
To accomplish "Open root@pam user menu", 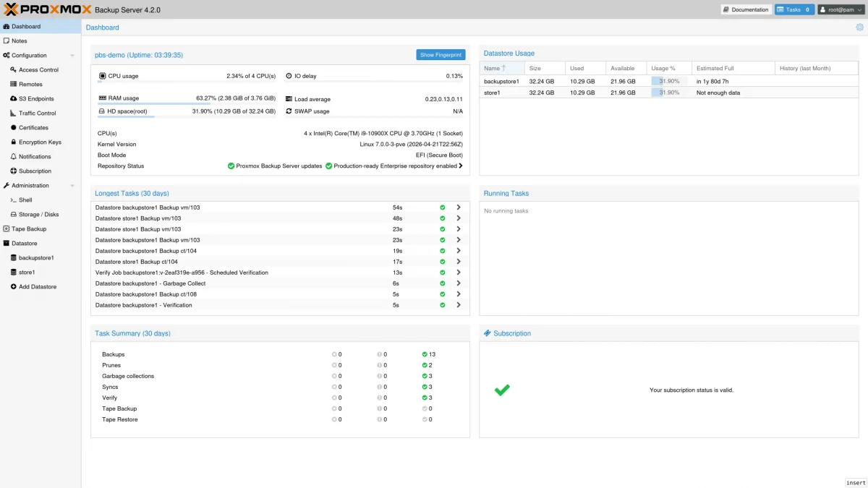I will (841, 9).
